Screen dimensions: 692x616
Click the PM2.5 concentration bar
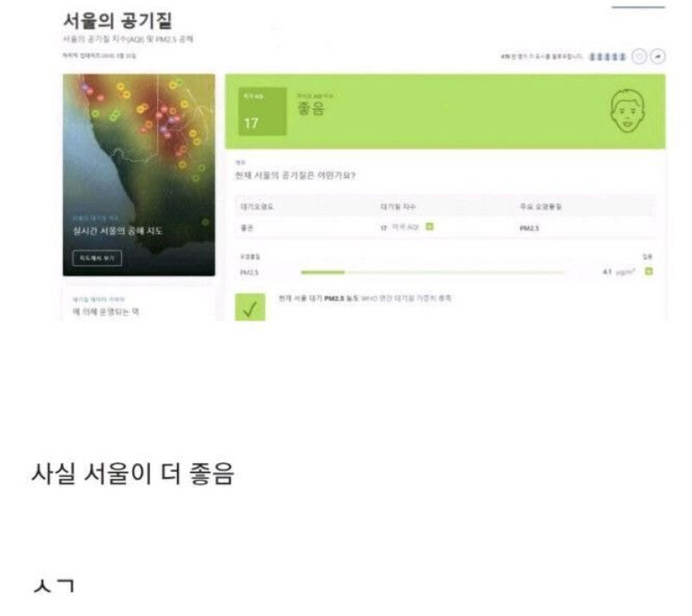click(x=433, y=273)
